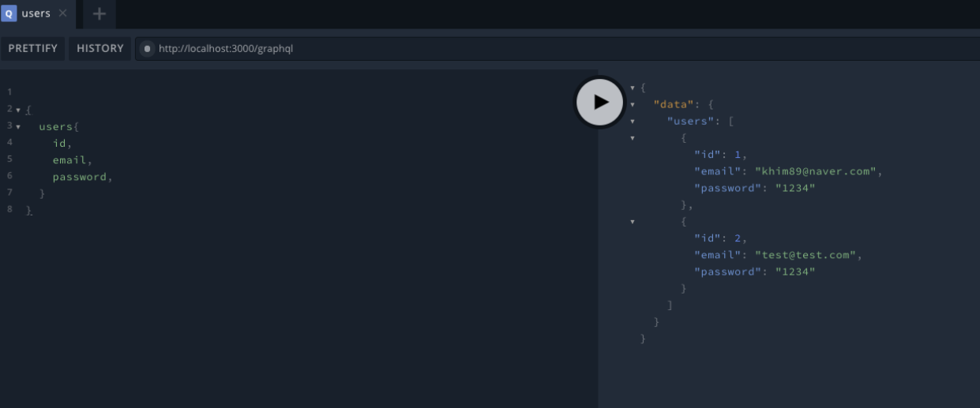Collapse the second user object in results
The width and height of the screenshot is (980, 408).
click(x=633, y=222)
